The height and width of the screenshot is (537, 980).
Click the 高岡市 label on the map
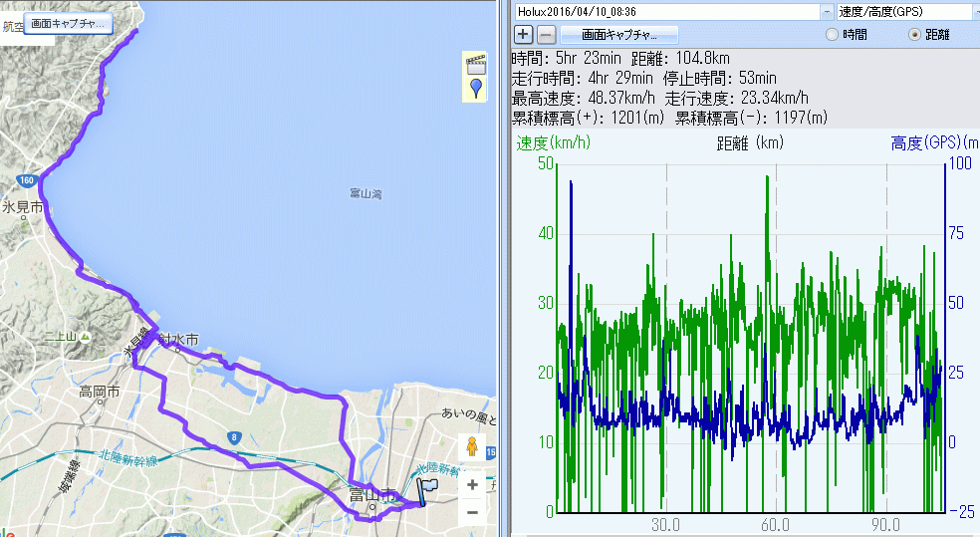[x=100, y=393]
